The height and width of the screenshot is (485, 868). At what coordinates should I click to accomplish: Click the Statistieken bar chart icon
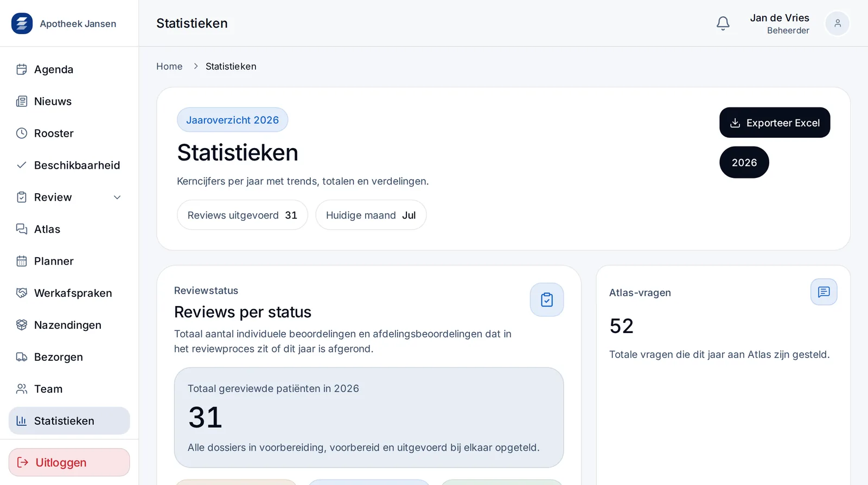[22, 420]
